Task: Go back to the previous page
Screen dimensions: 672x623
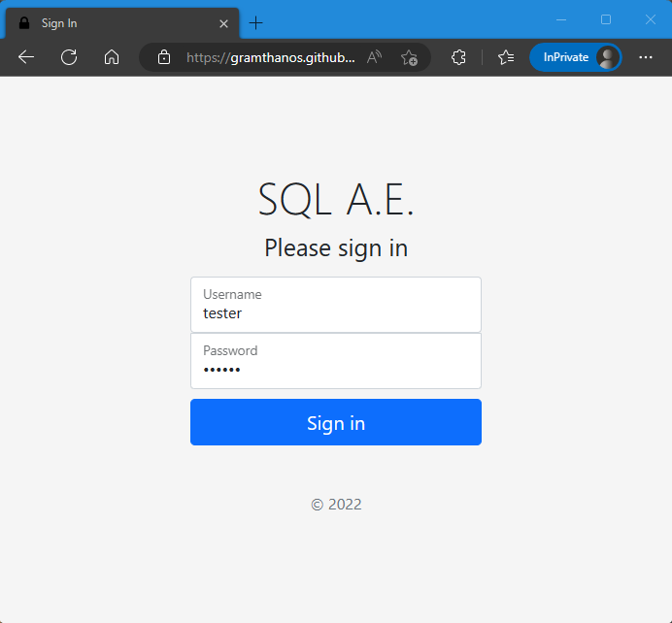Action: click(x=26, y=57)
